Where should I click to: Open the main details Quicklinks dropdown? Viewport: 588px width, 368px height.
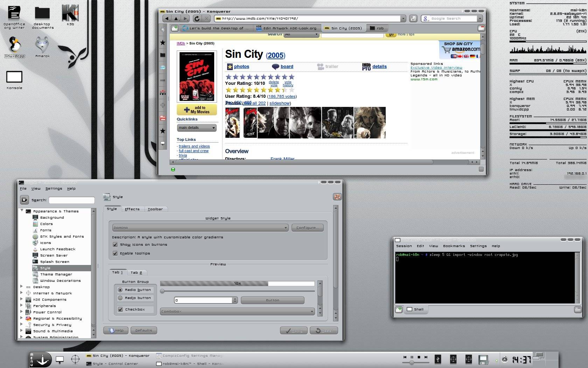[197, 128]
